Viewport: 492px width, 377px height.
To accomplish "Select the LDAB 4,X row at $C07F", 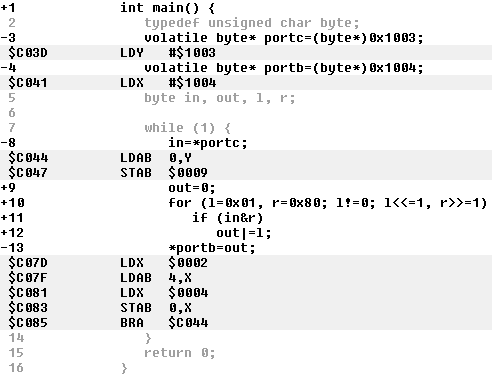I will [246, 278].
